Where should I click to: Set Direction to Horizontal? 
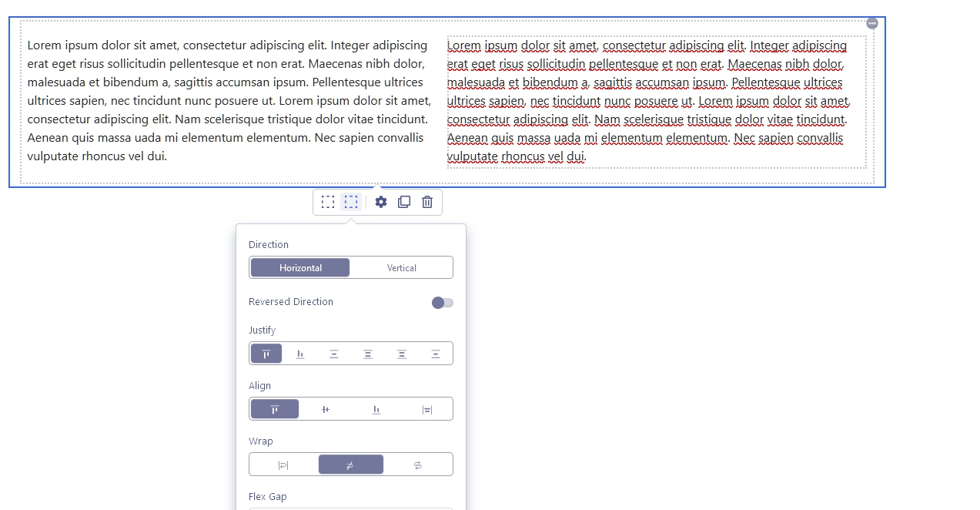click(300, 267)
